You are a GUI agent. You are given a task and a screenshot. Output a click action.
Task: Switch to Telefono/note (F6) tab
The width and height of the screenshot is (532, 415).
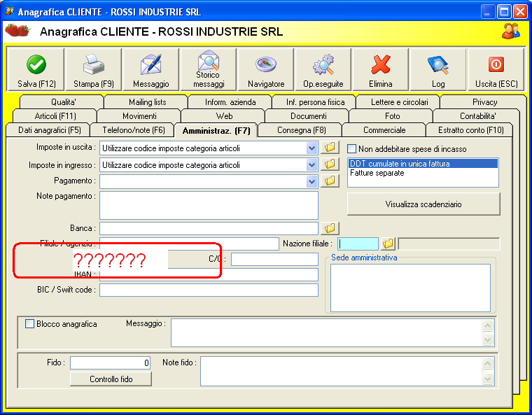pyautogui.click(x=134, y=130)
